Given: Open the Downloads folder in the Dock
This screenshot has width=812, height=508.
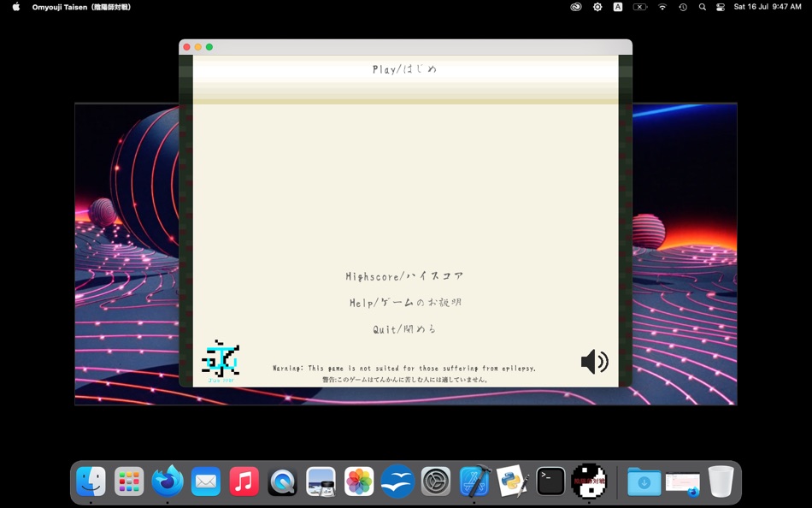Looking at the screenshot, I should (x=644, y=481).
